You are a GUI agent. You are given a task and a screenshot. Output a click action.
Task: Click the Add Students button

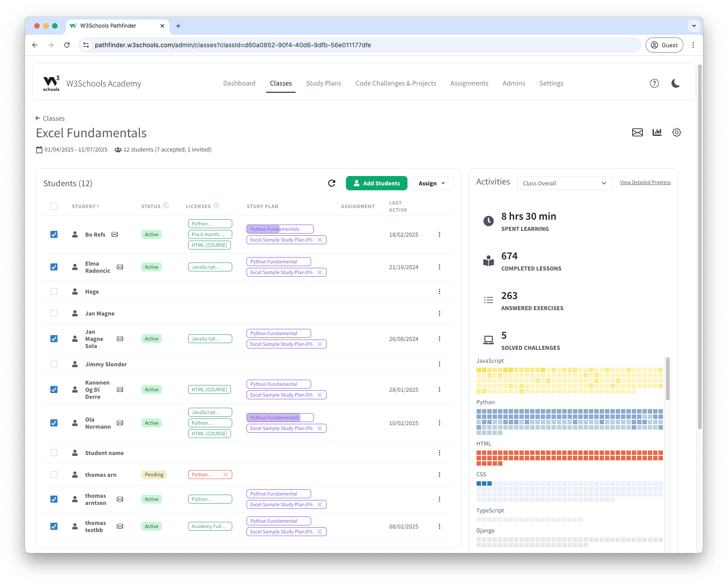[376, 183]
